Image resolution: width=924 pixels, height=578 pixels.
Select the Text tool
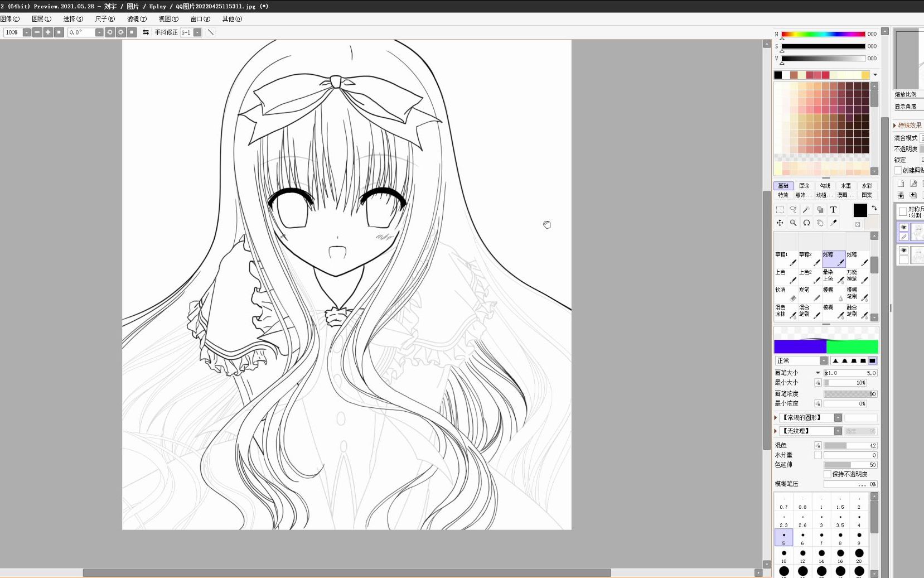pyautogui.click(x=833, y=210)
